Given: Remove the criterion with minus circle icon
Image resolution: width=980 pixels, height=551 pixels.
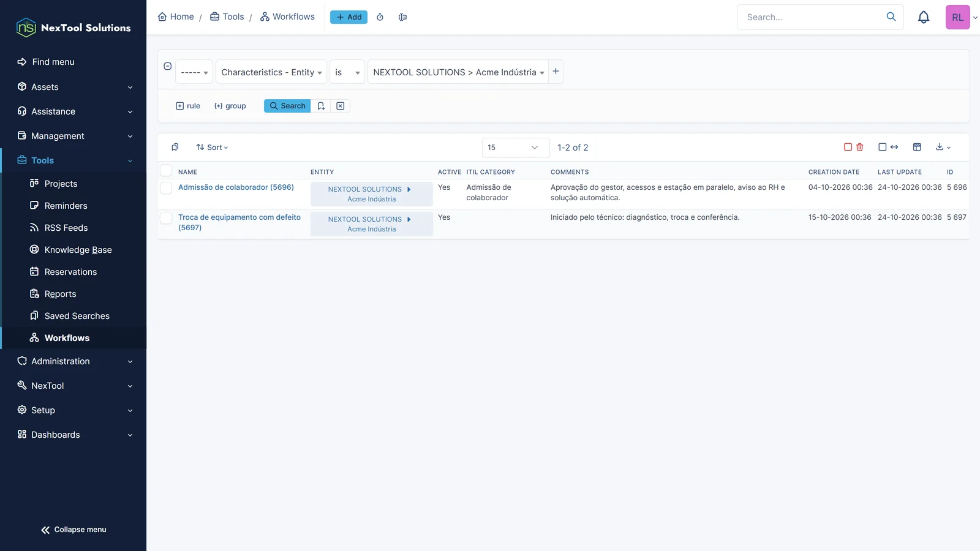Looking at the screenshot, I should pyautogui.click(x=167, y=66).
